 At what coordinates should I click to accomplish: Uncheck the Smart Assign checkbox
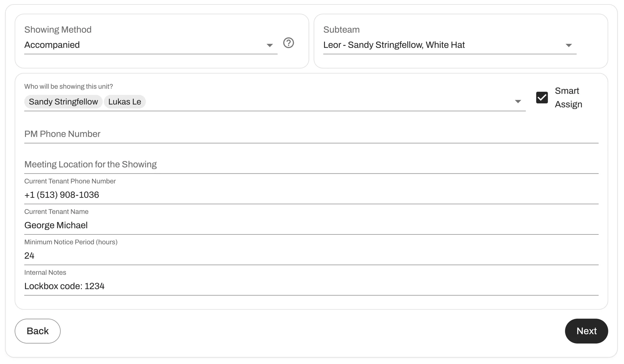(x=541, y=97)
